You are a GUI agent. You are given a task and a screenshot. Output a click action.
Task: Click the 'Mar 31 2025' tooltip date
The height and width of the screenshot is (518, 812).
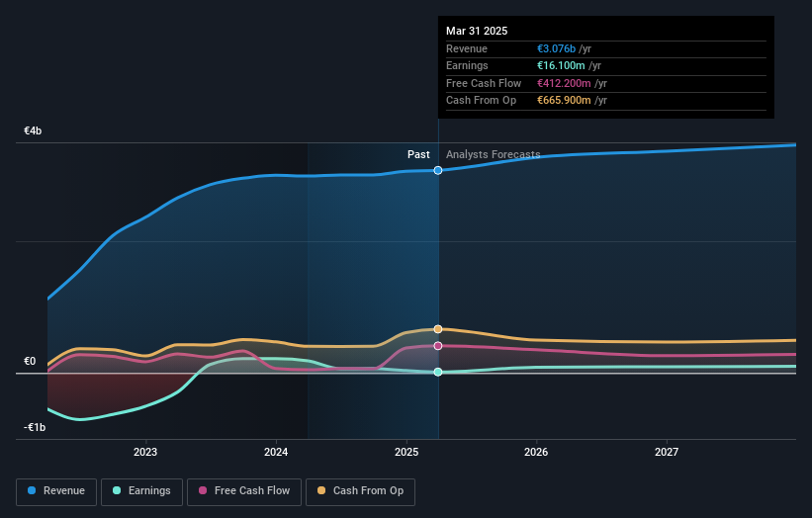coord(477,31)
